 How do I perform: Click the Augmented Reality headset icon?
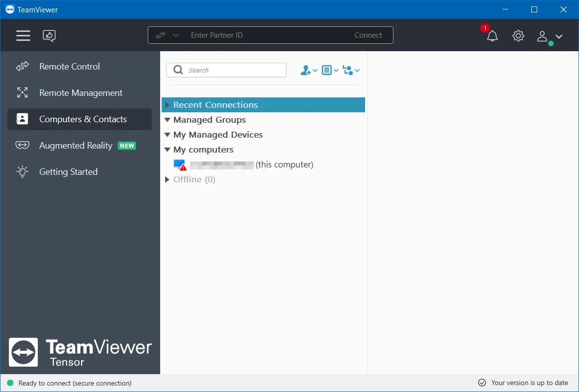click(22, 145)
